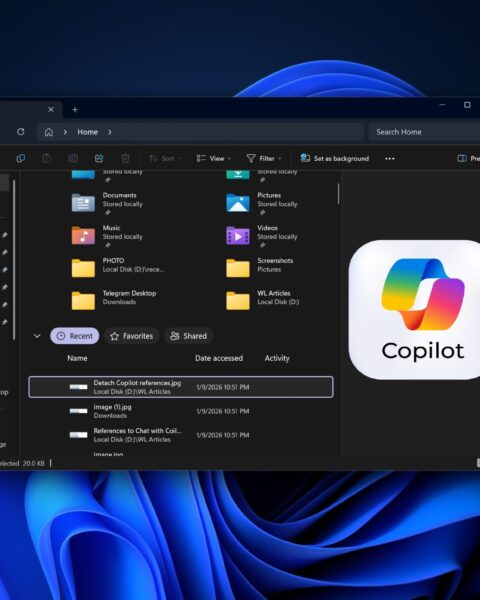Image resolution: width=480 pixels, height=600 pixels.
Task: Open the Pictures folder
Action: [x=262, y=203]
